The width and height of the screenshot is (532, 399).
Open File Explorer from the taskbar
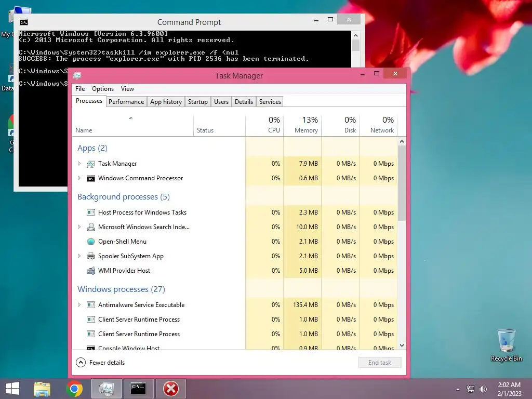pyautogui.click(x=42, y=389)
